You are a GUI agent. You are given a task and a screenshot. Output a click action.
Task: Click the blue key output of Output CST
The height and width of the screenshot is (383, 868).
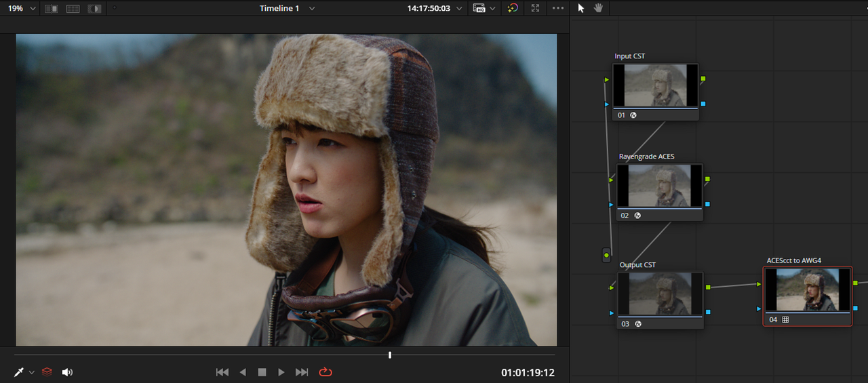click(x=708, y=313)
